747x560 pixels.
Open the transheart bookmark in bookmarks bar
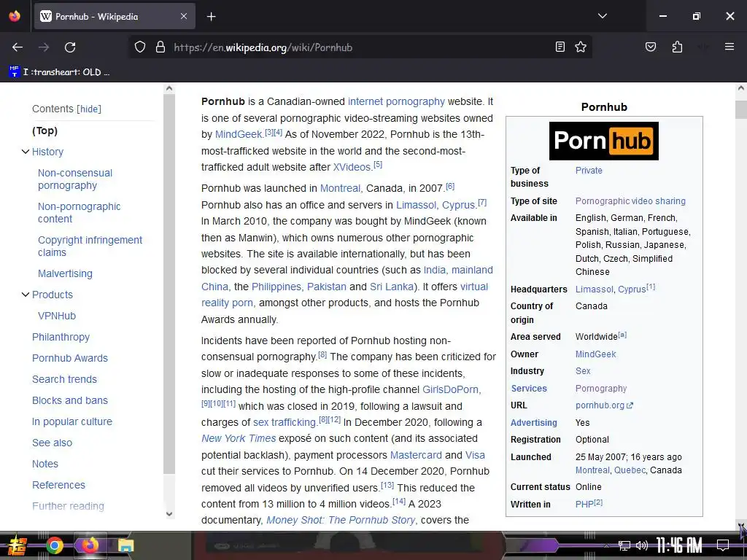60,72
